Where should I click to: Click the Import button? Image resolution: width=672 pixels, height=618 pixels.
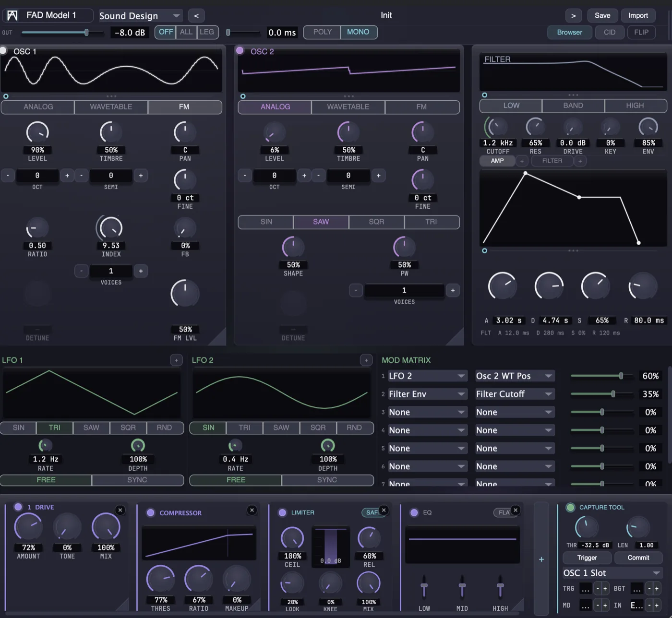[x=638, y=16]
